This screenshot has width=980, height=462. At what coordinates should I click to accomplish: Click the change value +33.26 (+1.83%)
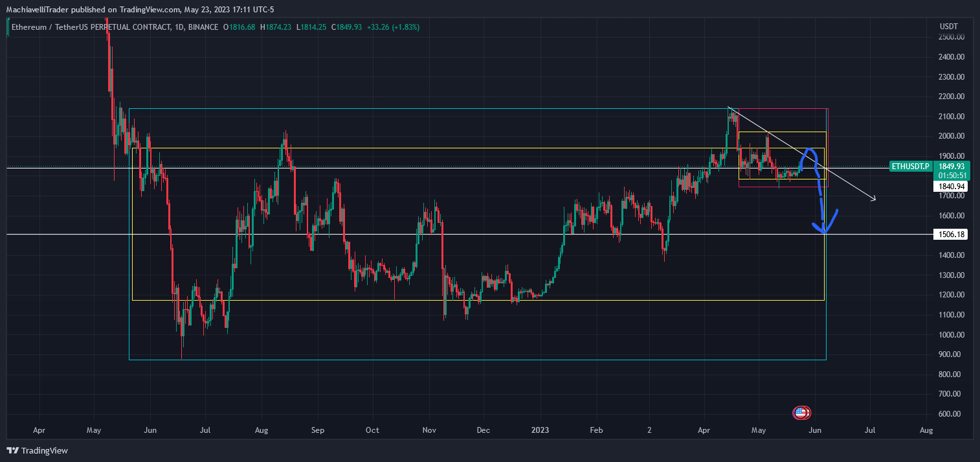pos(394,27)
